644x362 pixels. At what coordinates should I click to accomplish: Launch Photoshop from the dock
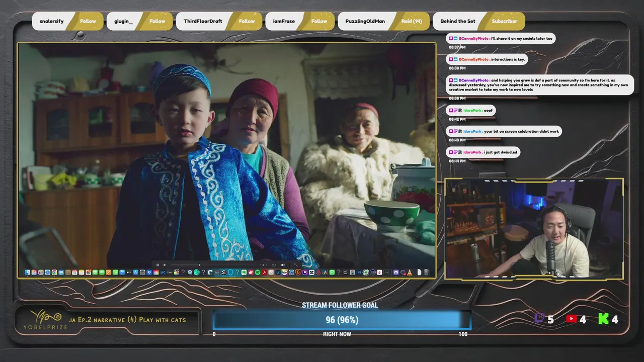(x=359, y=272)
